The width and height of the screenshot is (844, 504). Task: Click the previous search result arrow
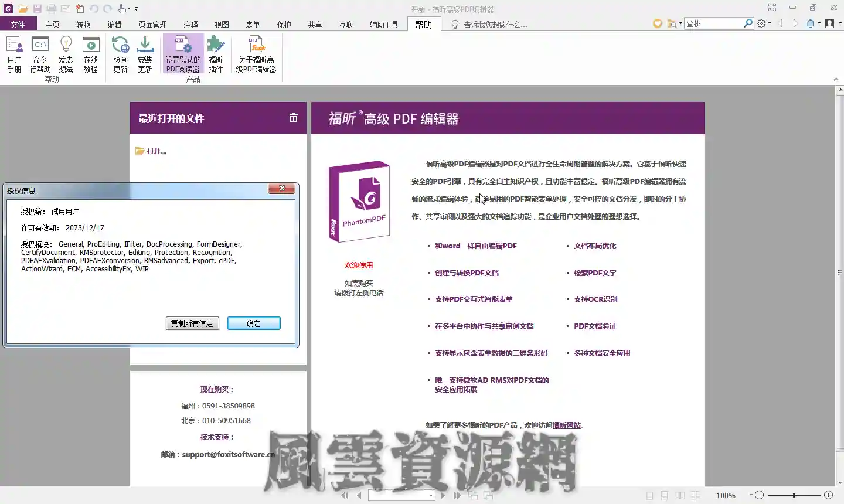(x=780, y=23)
